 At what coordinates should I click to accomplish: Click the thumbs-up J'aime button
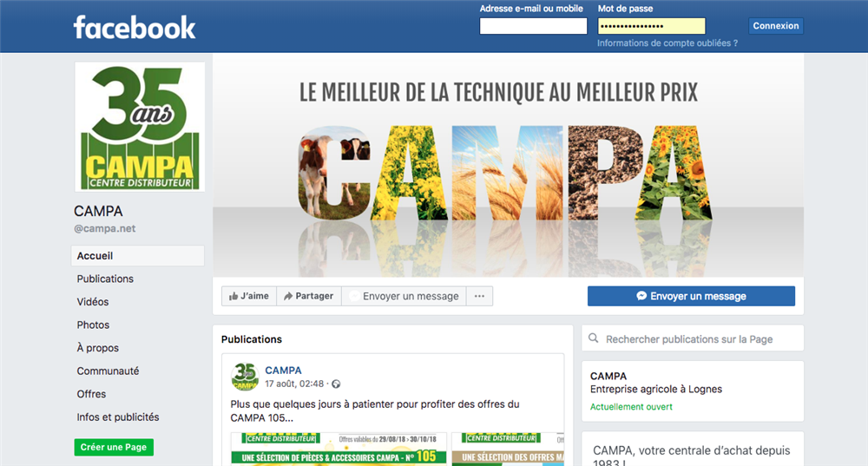pos(249,296)
